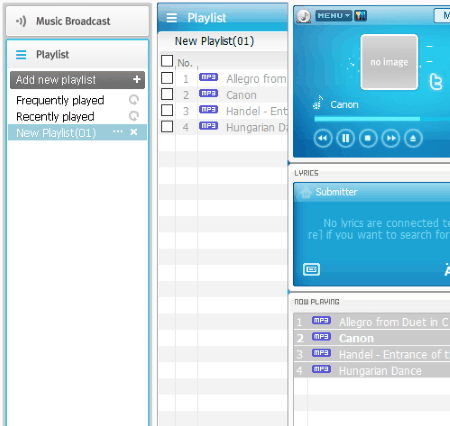Click MP3 badge of Allegro in playlist
This screenshot has height=426, width=450.
click(x=208, y=77)
